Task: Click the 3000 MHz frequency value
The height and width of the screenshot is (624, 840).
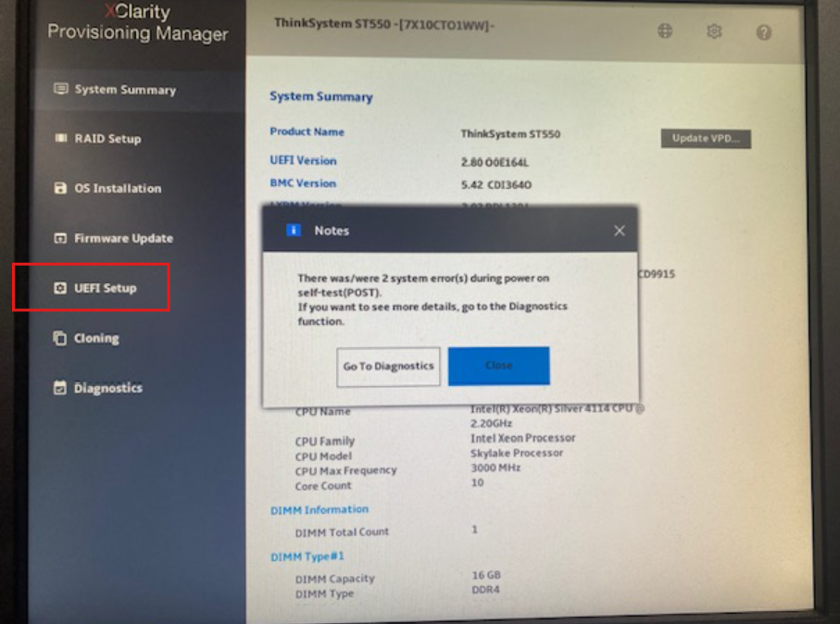Action: pyautogui.click(x=495, y=468)
